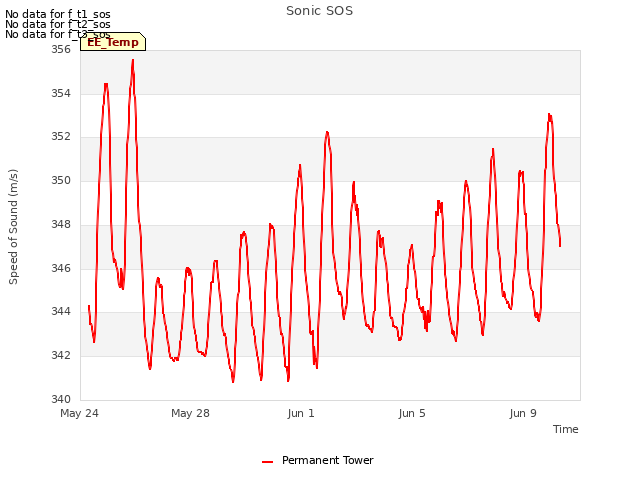This screenshot has width=640, height=480.
Task: Click the May 28 x-axis label
Action: pos(190,413)
